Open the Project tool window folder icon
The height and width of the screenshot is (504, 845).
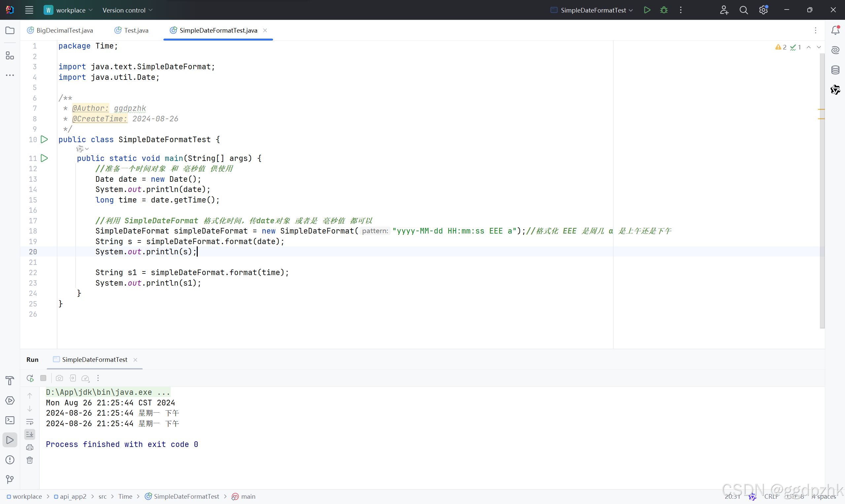click(10, 31)
